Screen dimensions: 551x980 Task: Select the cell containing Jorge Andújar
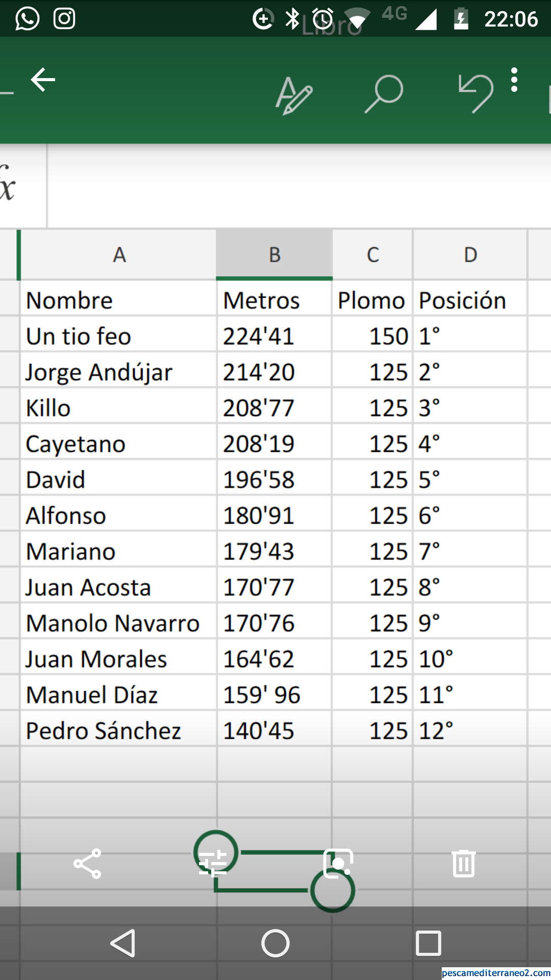[119, 372]
